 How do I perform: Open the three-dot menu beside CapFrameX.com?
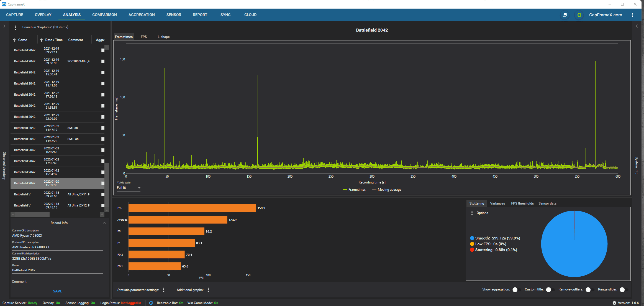tap(632, 15)
